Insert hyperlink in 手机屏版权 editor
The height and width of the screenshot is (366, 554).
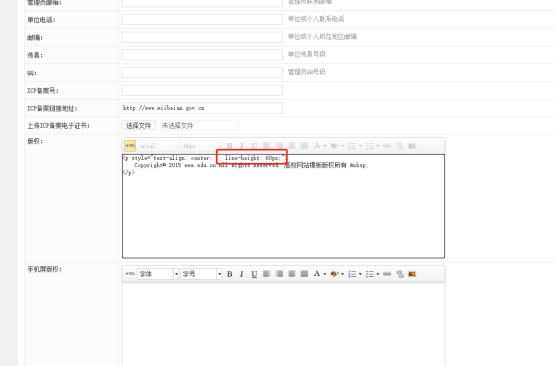pyautogui.click(x=387, y=274)
